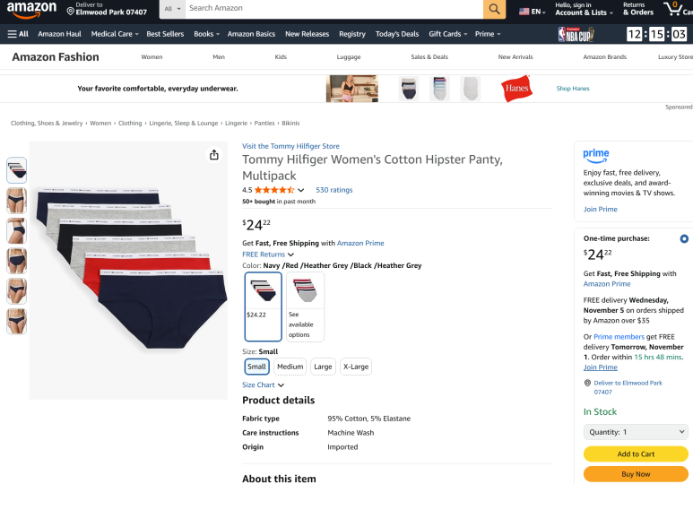
Task: Click the share icon on product image
Action: point(214,155)
